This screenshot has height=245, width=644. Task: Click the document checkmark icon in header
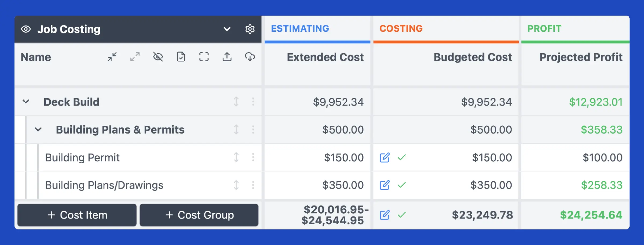click(181, 57)
